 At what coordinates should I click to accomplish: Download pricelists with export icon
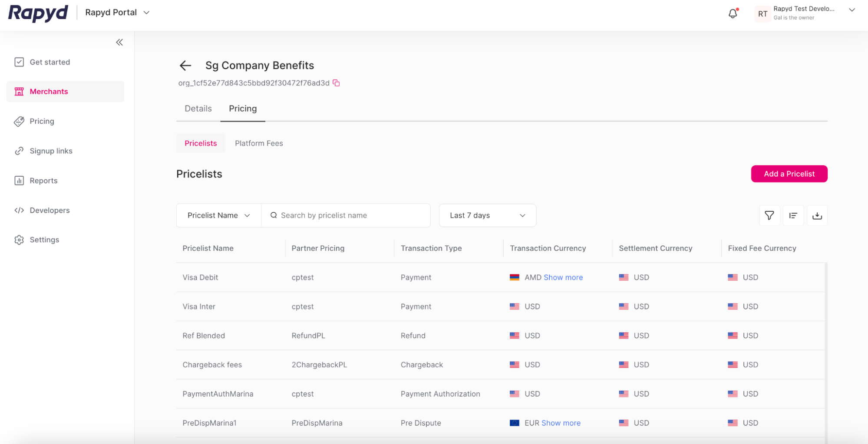tap(817, 216)
